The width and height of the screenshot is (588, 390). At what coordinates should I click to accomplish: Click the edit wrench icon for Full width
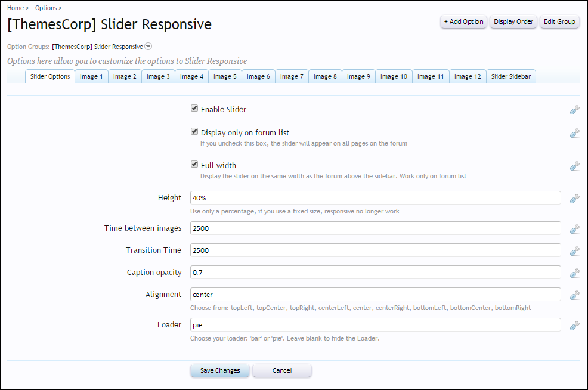[x=574, y=166]
